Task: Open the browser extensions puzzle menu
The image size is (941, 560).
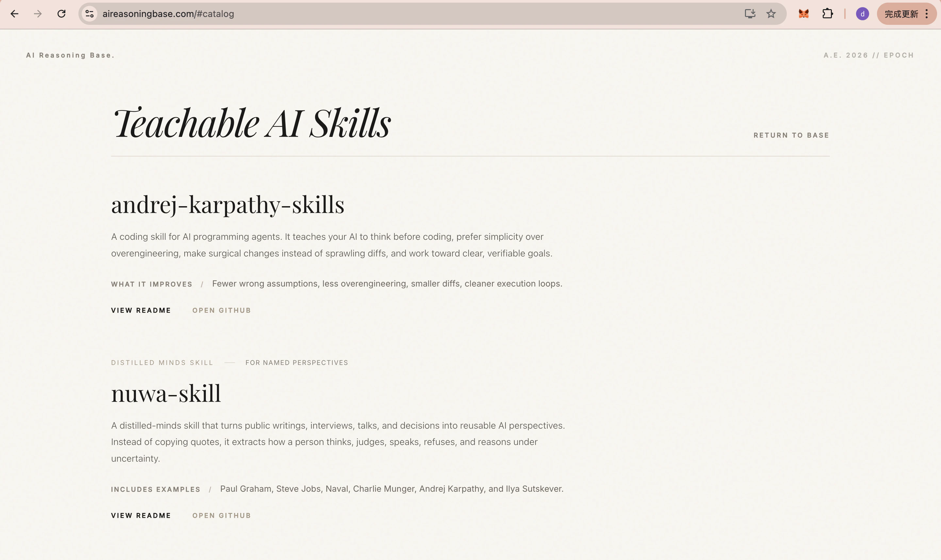Action: 827,14
